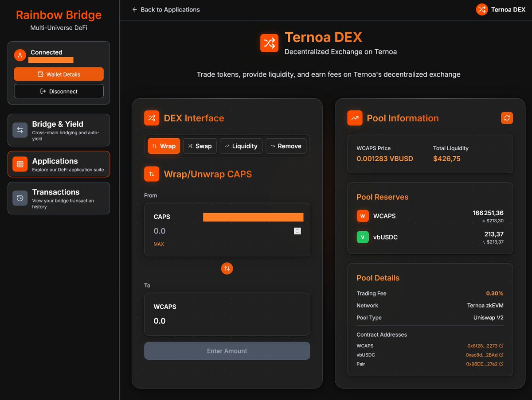Click the WCAPS reserve amount 166 251,36

click(488, 213)
